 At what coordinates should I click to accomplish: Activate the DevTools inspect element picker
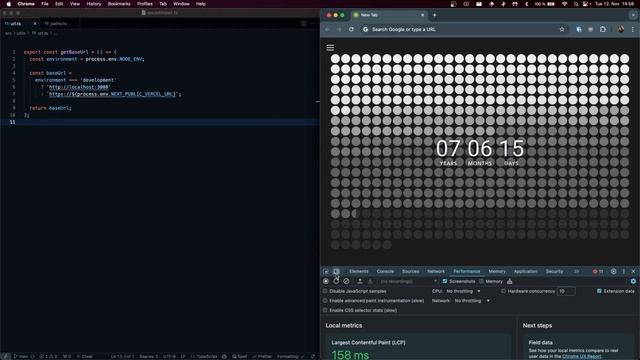coord(326,271)
